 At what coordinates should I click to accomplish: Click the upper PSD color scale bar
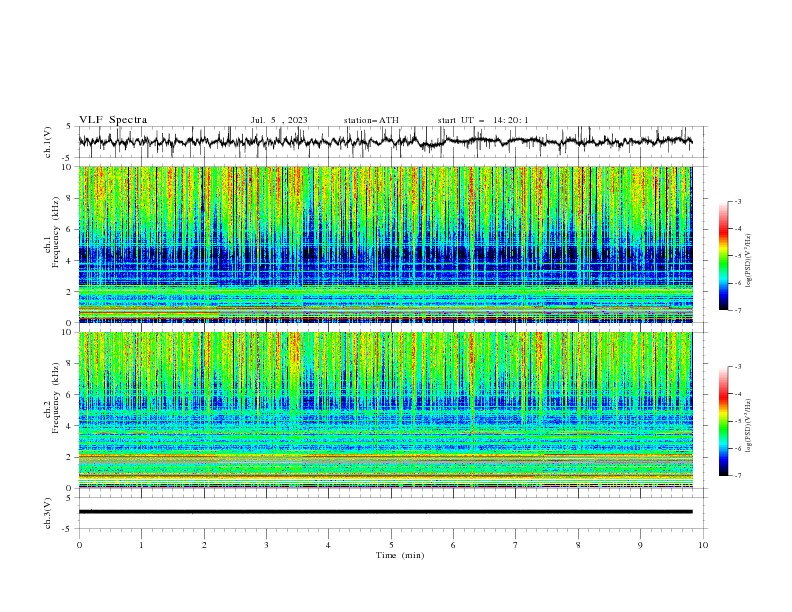click(x=723, y=256)
